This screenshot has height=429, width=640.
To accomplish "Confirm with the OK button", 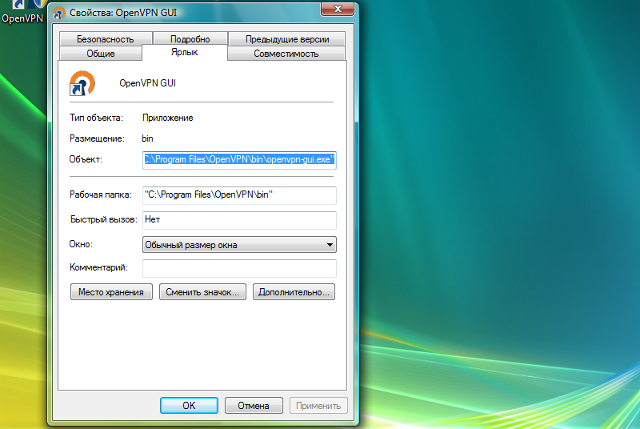I will (x=189, y=405).
